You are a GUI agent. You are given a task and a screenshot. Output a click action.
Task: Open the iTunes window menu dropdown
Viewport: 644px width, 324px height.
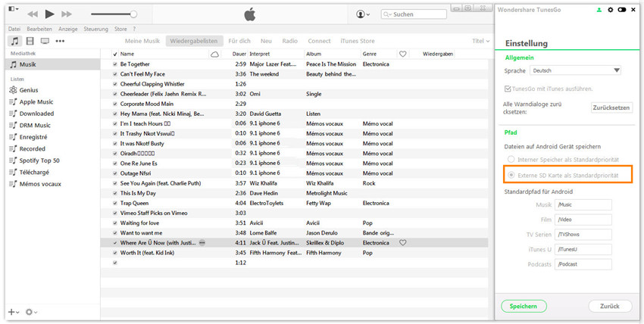[x=14, y=8]
